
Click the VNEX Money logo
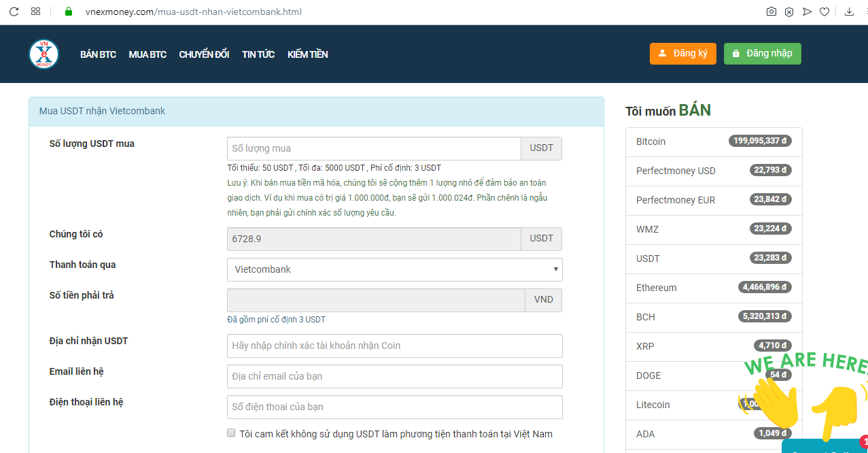coord(44,54)
